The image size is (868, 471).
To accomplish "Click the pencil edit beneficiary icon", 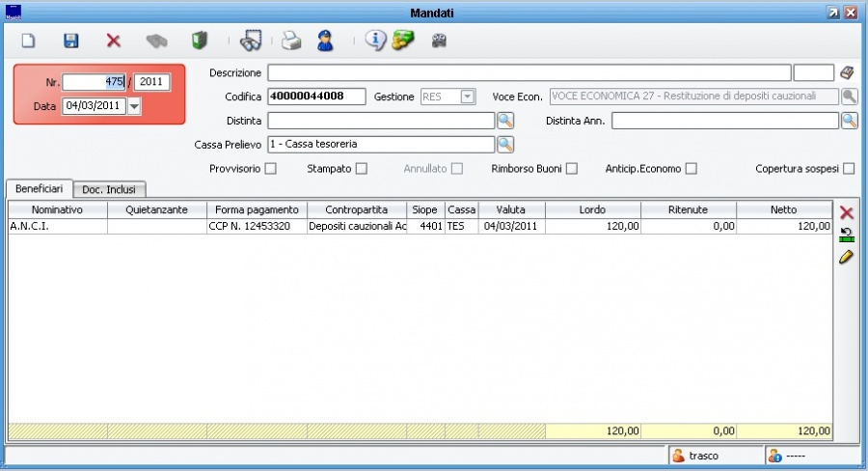I will pyautogui.click(x=847, y=257).
